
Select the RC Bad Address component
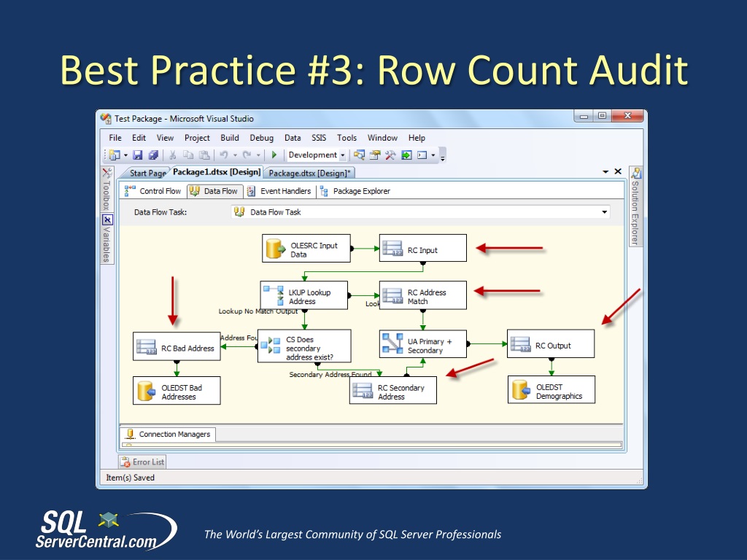(x=177, y=346)
